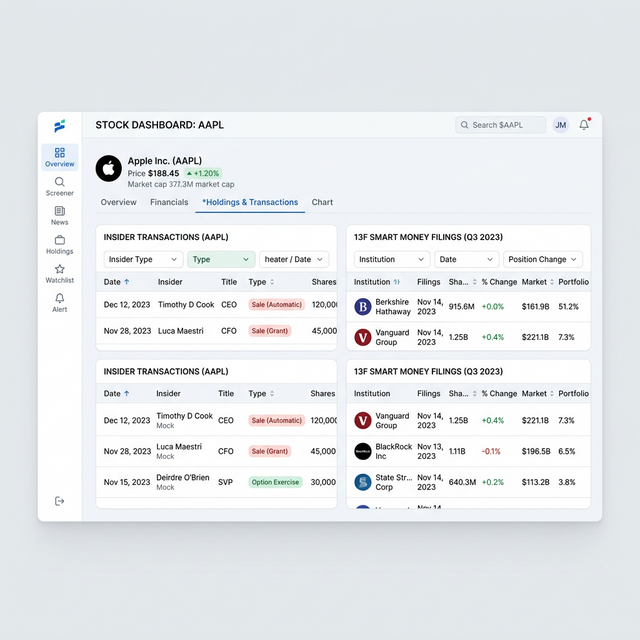The image size is (640, 640).
Task: Switch to the Overview tab
Action: pyautogui.click(x=118, y=202)
